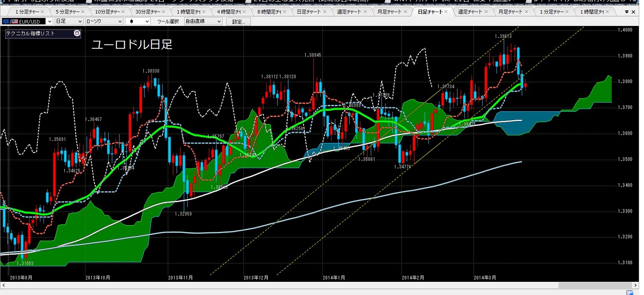Close the 10分足チャー tab
Screen dimensions: 644x295
123,12
